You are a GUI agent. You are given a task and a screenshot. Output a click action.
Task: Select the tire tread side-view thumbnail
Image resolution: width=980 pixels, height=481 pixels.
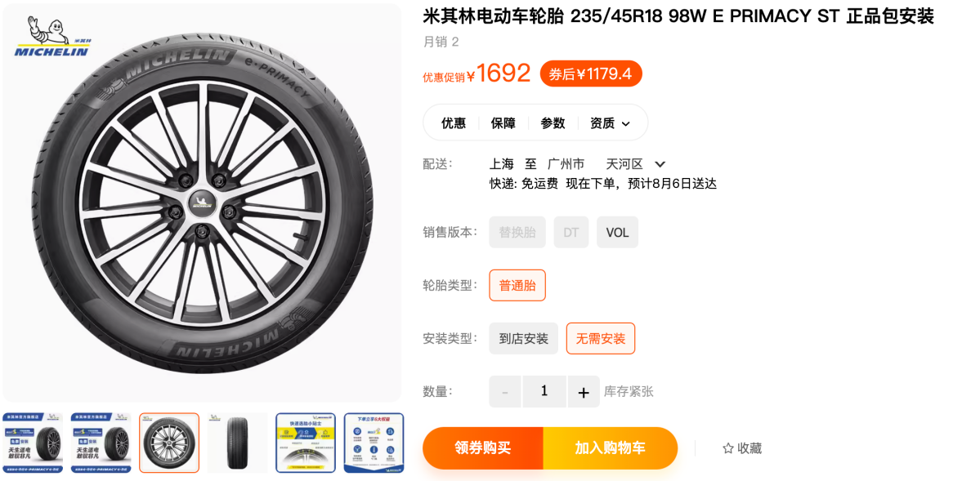pos(238,443)
